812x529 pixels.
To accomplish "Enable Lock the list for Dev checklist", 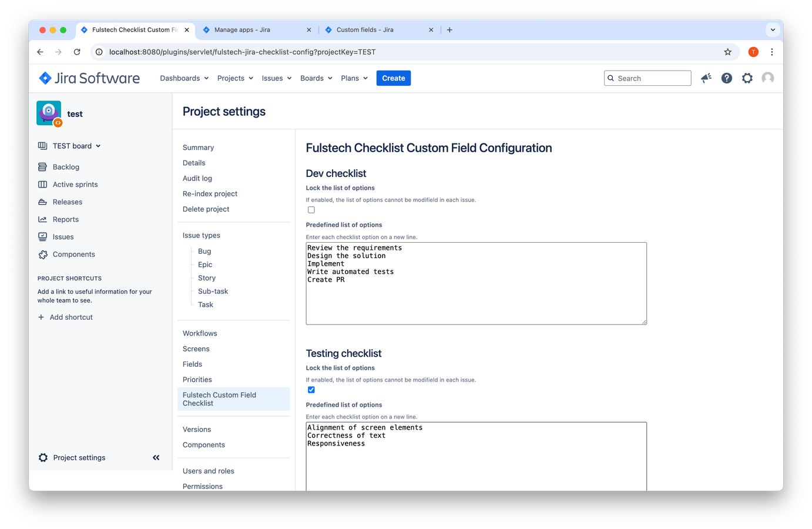I will coord(311,210).
